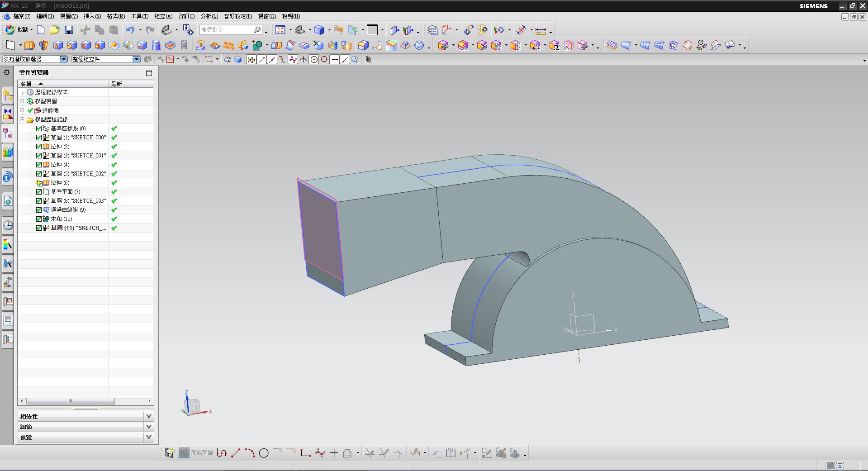Open the 整個組立件 scope dropdown
The height and width of the screenshot is (471, 868).
point(137,59)
